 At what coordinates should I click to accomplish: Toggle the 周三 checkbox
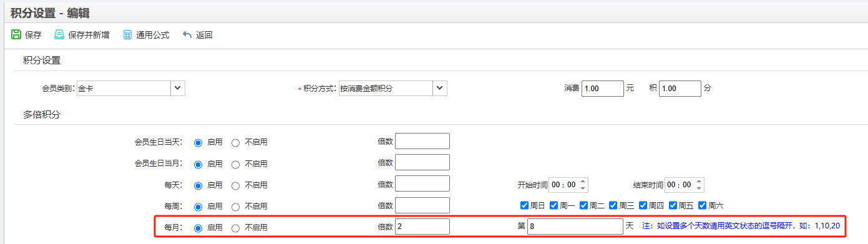click(x=613, y=205)
